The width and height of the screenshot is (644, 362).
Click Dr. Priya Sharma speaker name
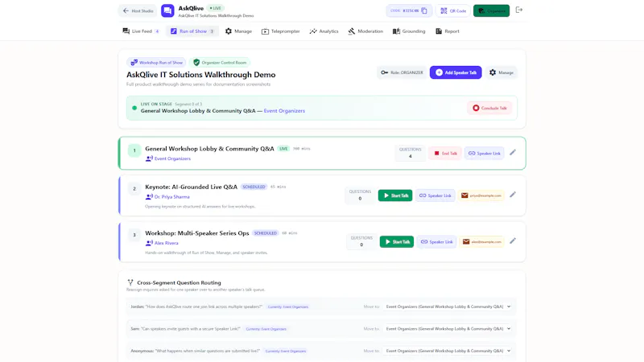click(171, 196)
